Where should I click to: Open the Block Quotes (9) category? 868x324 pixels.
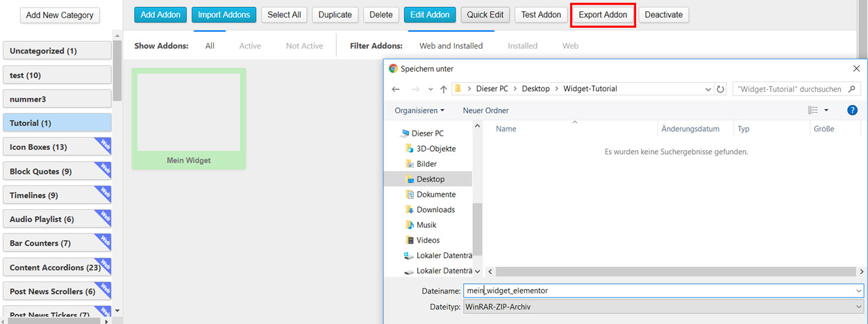pyautogui.click(x=58, y=171)
